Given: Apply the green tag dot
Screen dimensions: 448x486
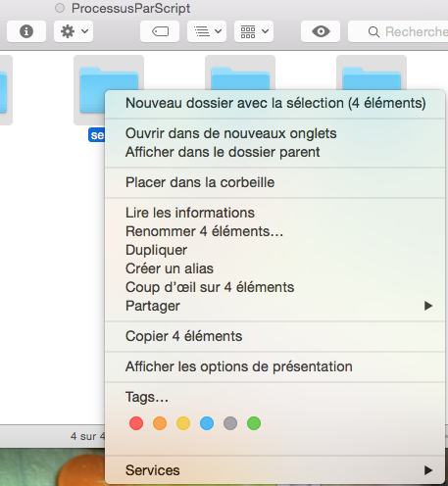Looking at the screenshot, I should [254, 423].
